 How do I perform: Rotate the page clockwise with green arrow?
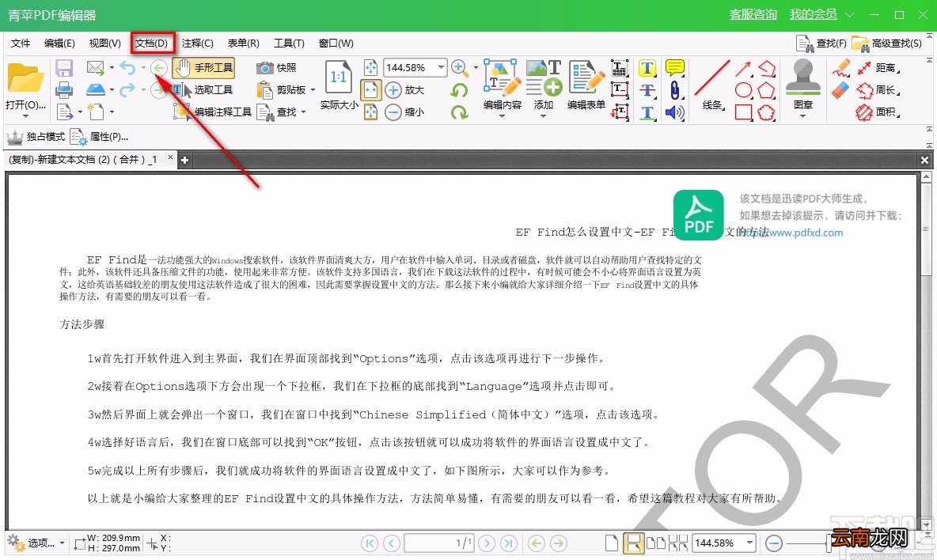click(x=459, y=112)
